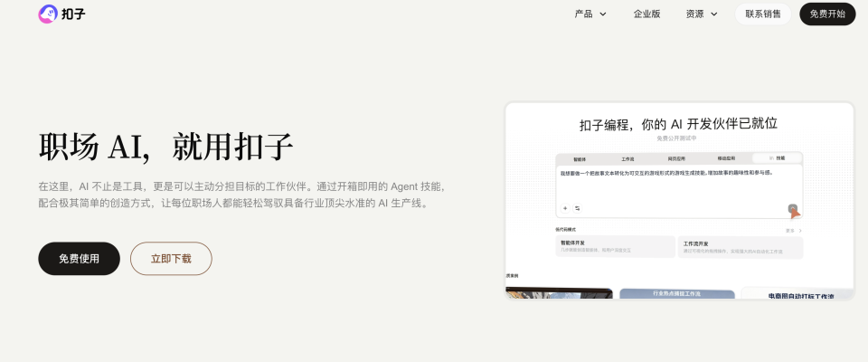Click the 扣子 brand name text
Screen dimensions: 868x362
74,14
